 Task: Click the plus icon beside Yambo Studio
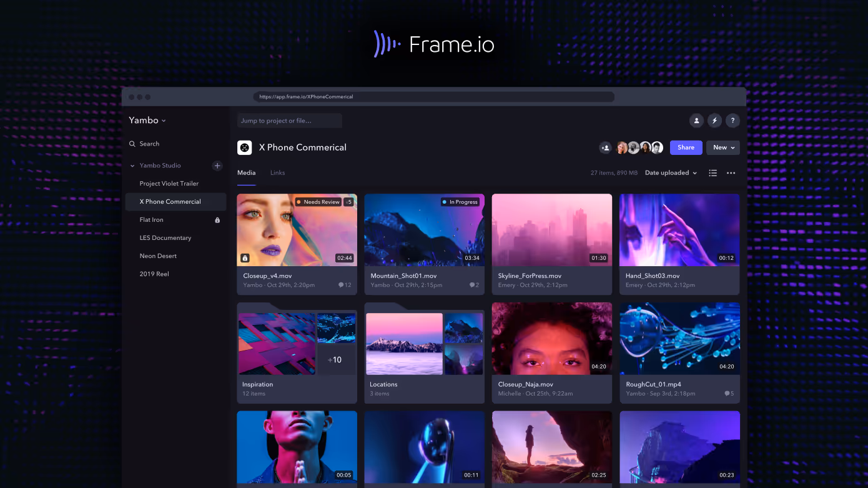click(x=217, y=166)
